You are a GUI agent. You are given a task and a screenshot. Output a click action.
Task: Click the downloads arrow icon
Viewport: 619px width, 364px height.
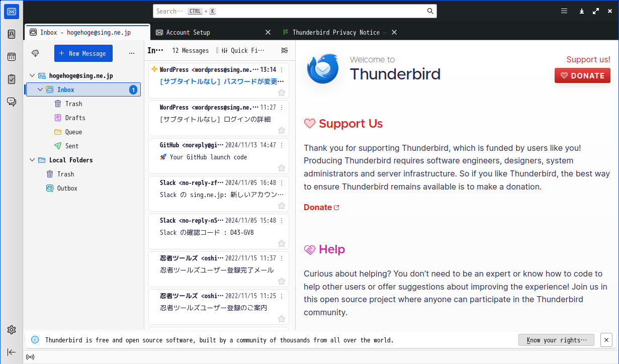pyautogui.click(x=581, y=11)
